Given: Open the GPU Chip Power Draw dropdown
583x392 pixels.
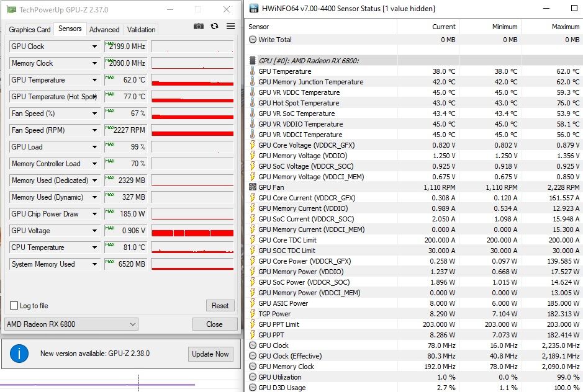Looking at the screenshot, I should pyautogui.click(x=94, y=213).
